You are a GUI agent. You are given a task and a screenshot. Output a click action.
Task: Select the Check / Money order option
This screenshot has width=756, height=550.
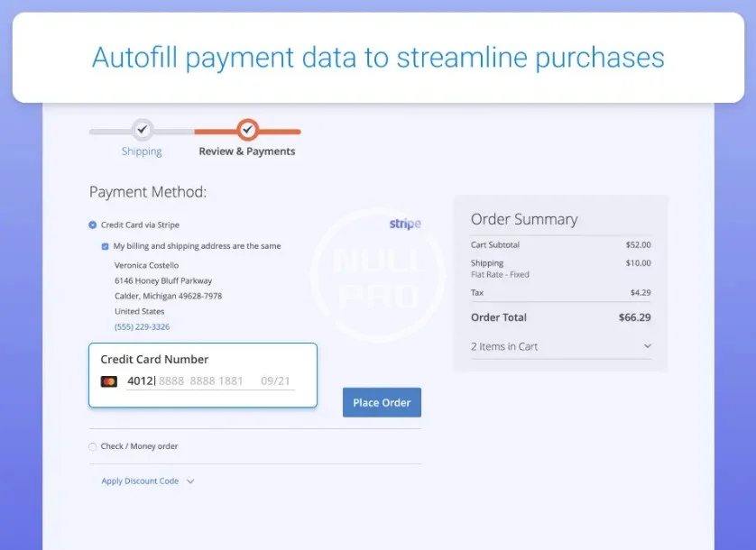pos(93,446)
